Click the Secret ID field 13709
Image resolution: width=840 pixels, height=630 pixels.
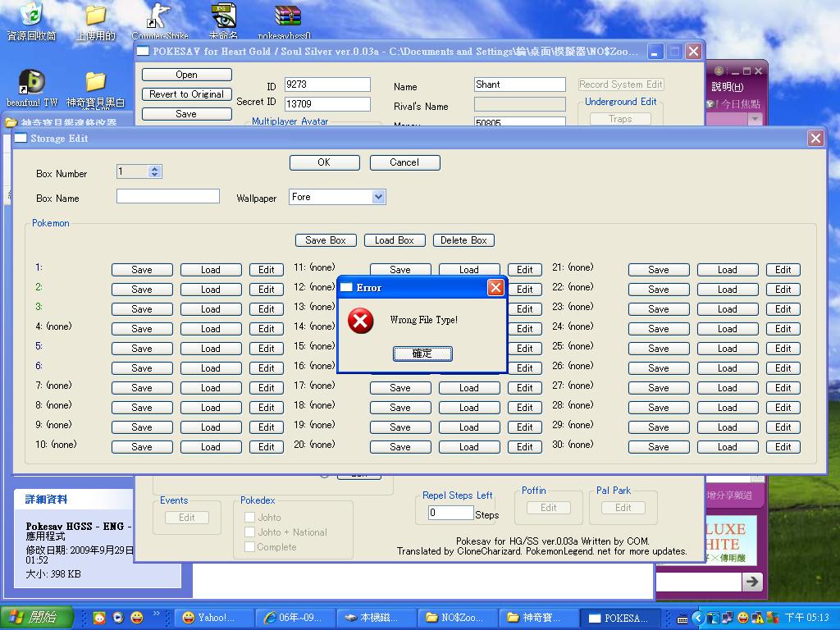pos(328,104)
